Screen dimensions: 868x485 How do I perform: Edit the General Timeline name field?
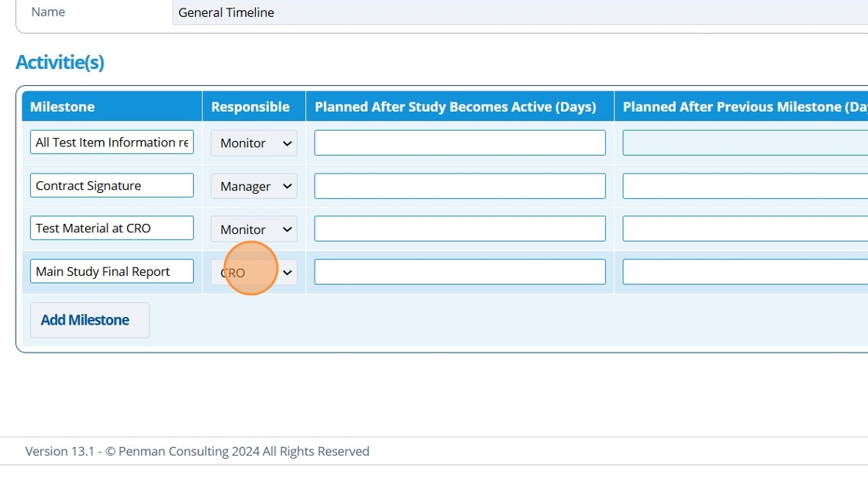(x=519, y=12)
